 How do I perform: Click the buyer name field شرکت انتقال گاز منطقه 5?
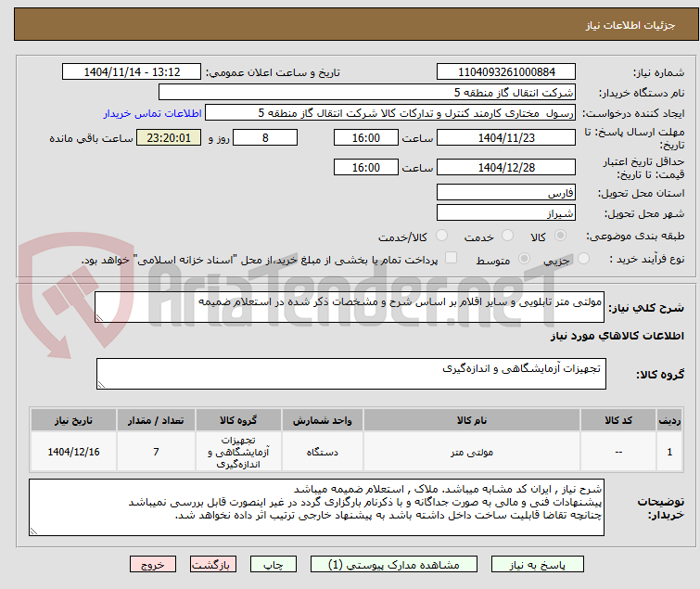[367, 93]
